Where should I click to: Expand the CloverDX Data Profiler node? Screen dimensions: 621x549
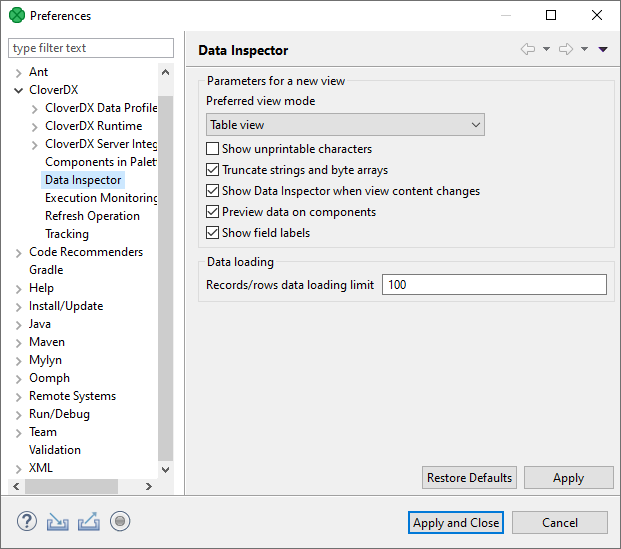point(35,109)
